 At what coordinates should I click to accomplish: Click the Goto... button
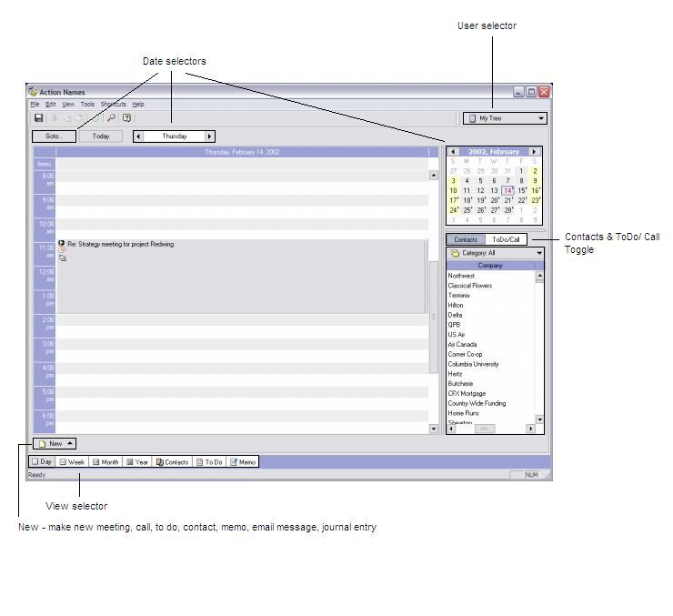[x=54, y=136]
